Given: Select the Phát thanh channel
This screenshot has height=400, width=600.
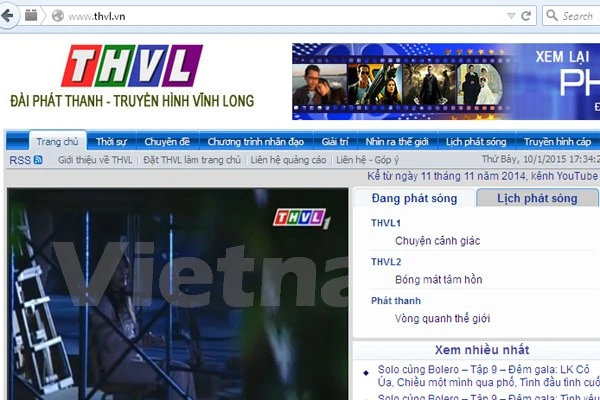Looking at the screenshot, I should [396, 300].
